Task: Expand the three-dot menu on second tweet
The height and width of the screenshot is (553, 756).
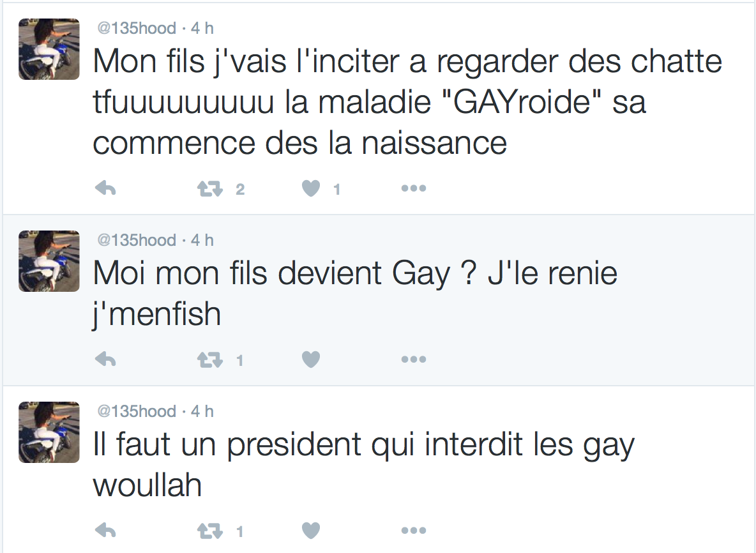Action: coord(413,360)
